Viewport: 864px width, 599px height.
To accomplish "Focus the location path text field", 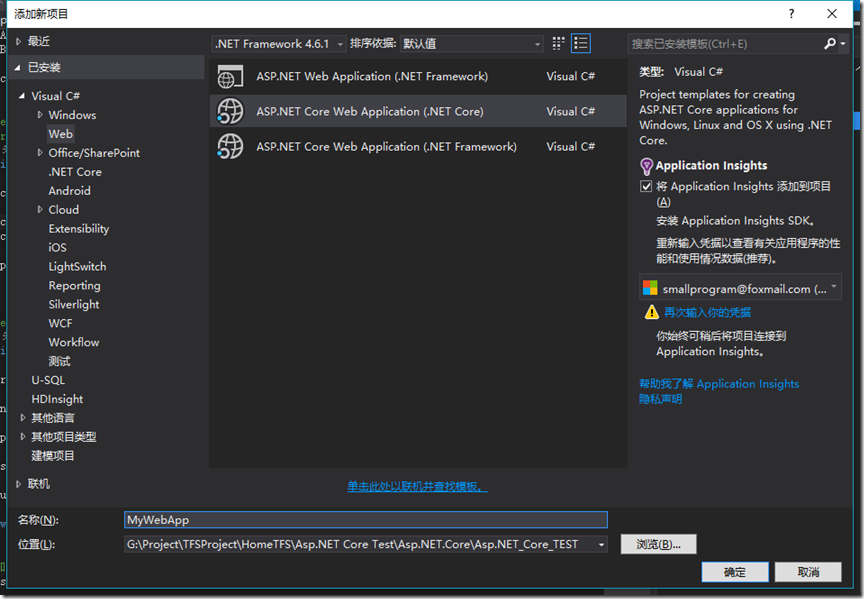I will pos(360,544).
